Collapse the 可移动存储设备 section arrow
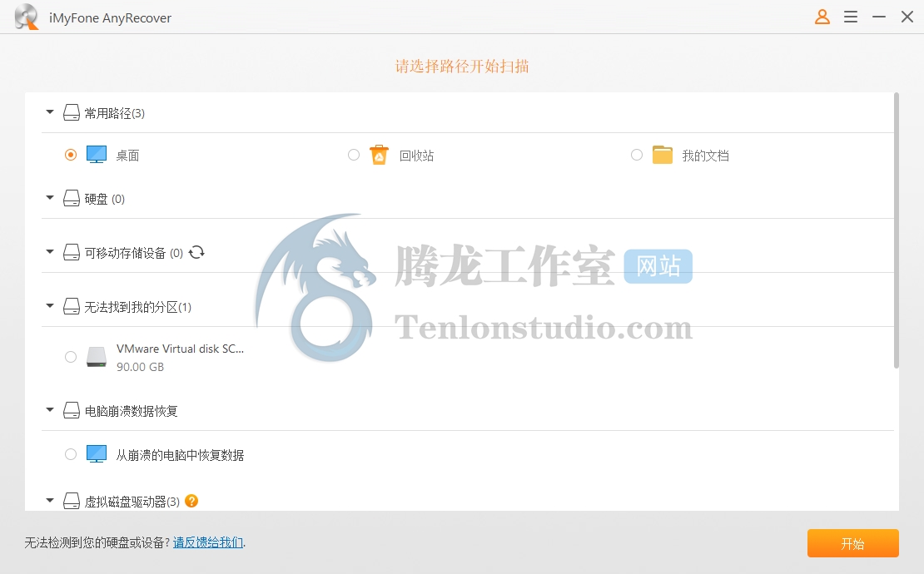 coord(50,252)
